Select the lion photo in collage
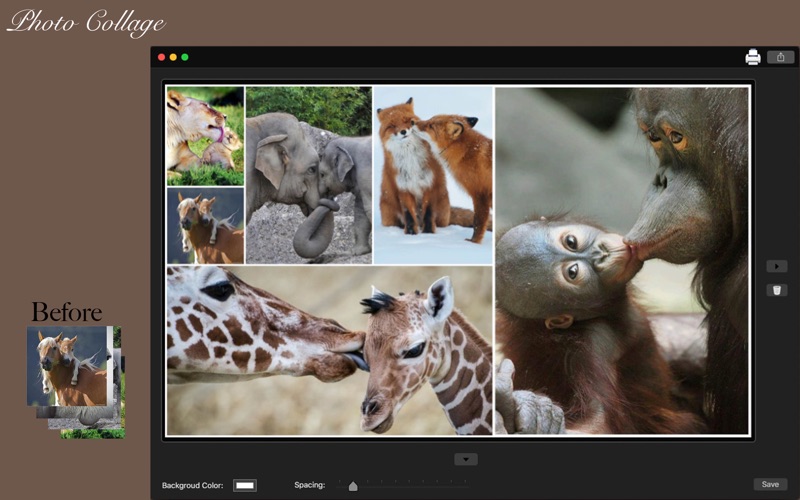The image size is (800, 500). pos(205,136)
